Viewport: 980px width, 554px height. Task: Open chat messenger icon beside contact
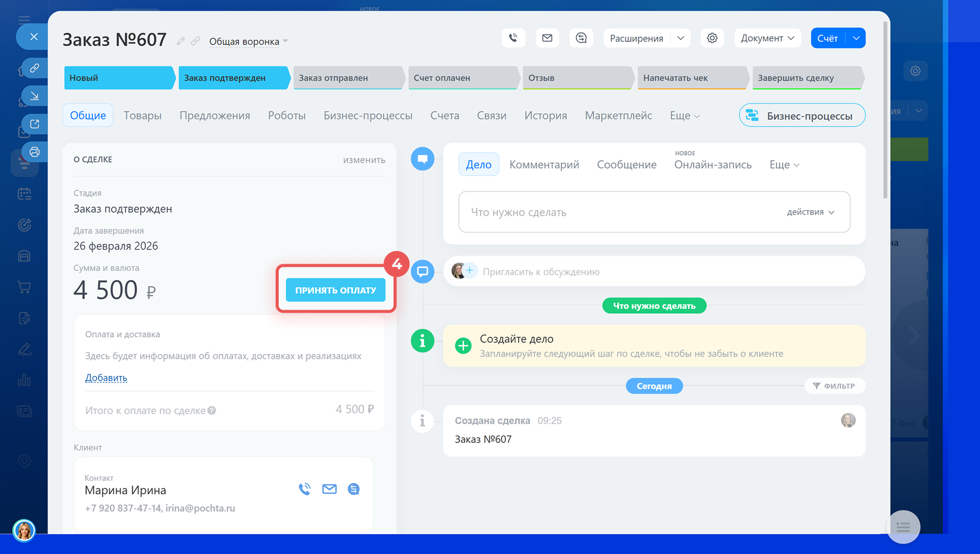coord(354,489)
